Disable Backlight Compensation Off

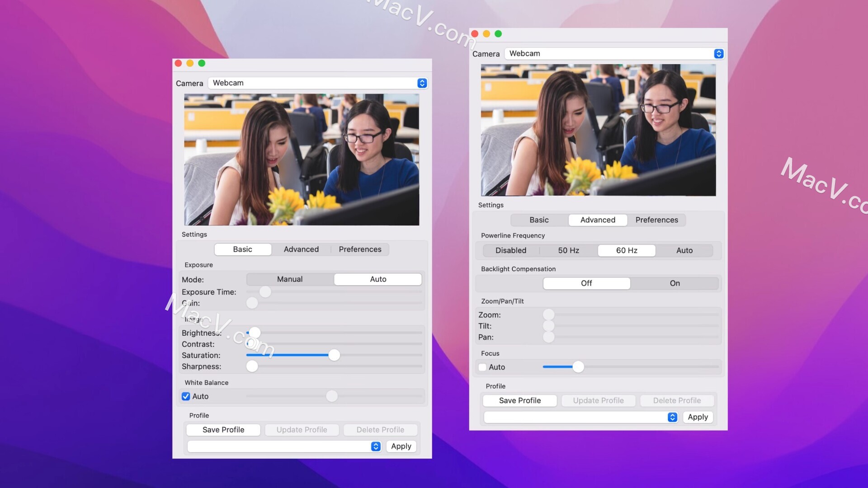pyautogui.click(x=587, y=283)
